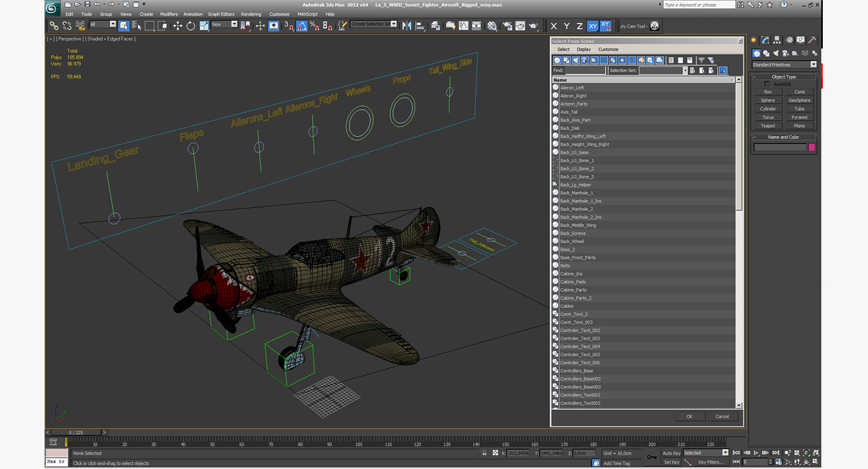The width and height of the screenshot is (868, 469).
Task: Select the Lights category in Create panel
Action: (776, 53)
